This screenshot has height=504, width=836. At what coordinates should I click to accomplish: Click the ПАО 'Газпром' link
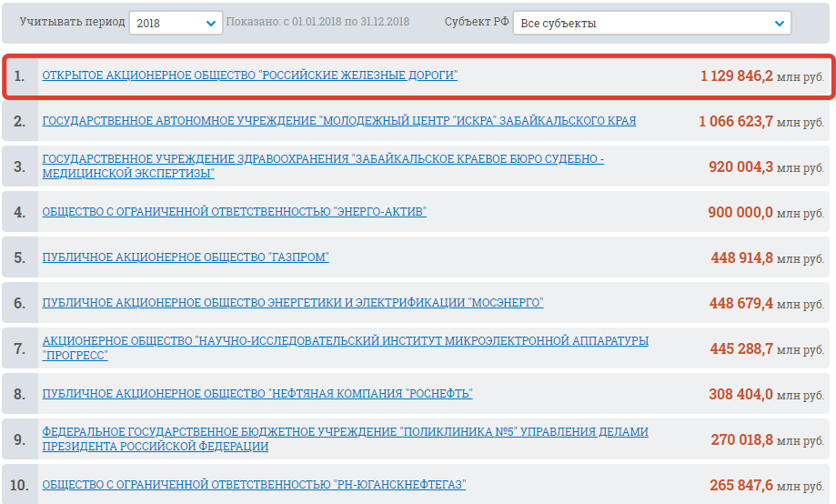coord(186,257)
